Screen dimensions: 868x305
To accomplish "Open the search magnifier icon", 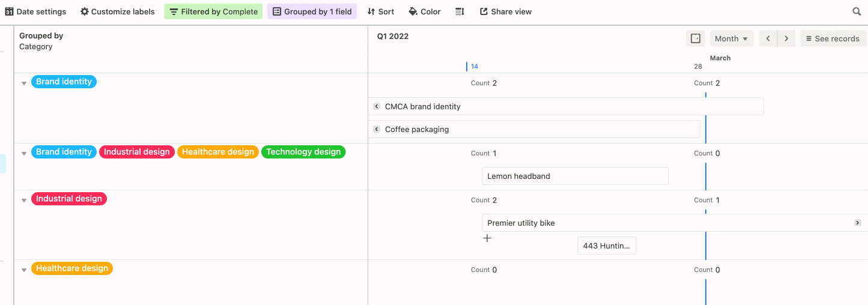I will pos(857,11).
